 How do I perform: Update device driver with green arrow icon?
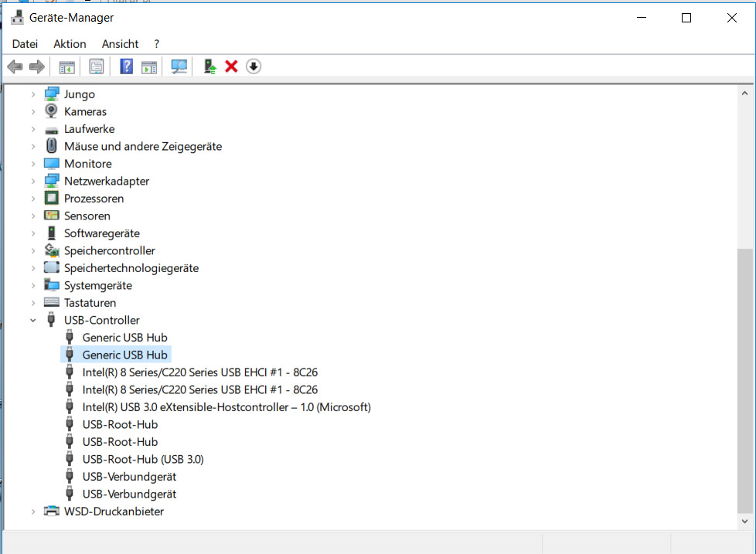tap(209, 66)
